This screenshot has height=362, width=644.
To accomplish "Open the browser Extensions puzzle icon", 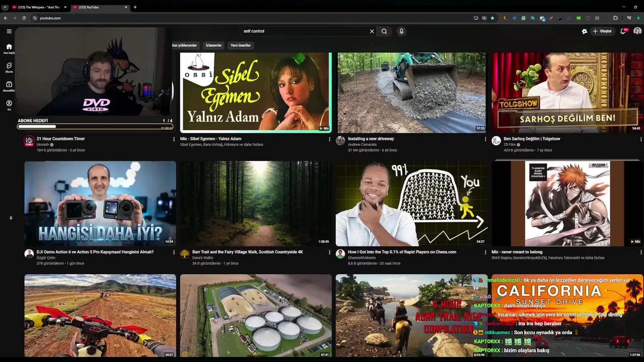I will point(615,18).
